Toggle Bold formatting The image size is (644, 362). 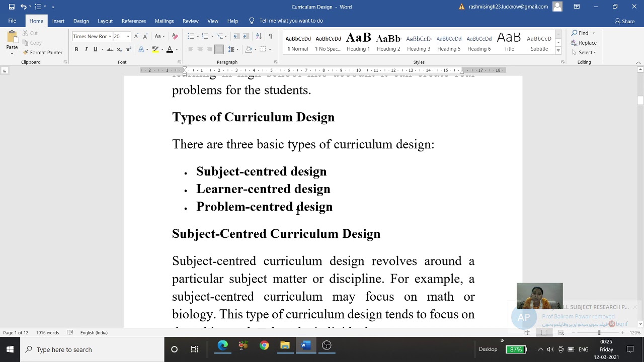pos(76,49)
